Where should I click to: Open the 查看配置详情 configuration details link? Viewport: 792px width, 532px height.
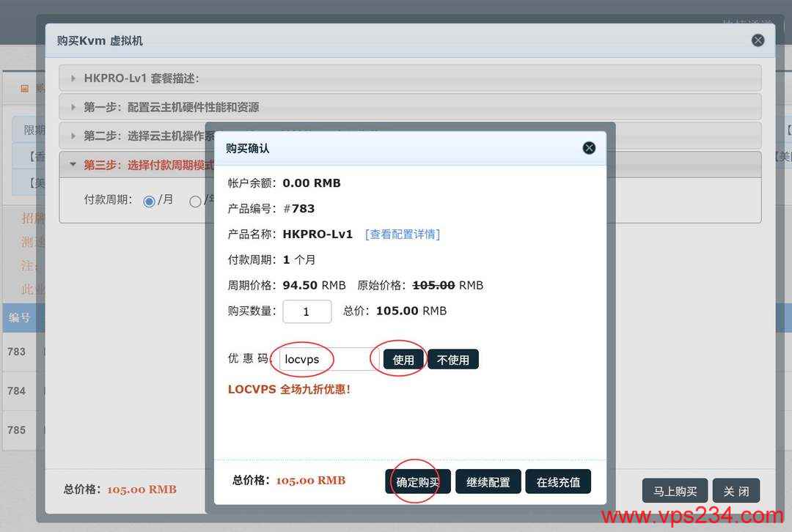(x=402, y=234)
